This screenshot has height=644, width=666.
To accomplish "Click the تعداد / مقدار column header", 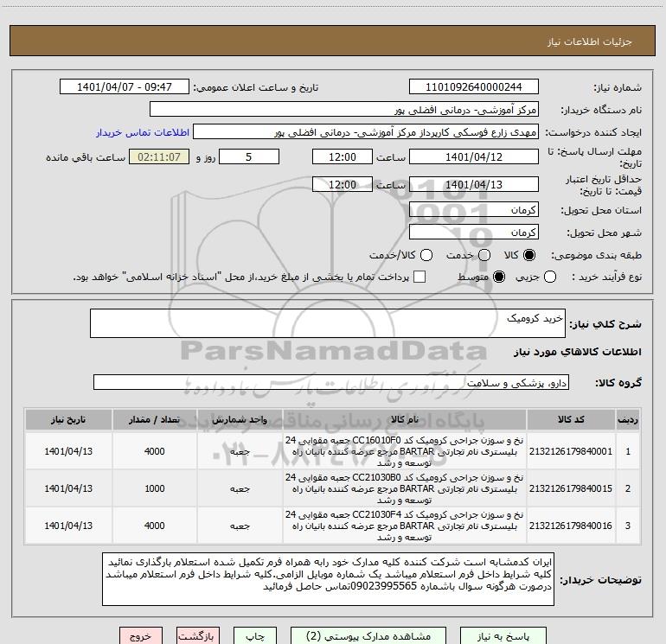I will click(x=154, y=420).
